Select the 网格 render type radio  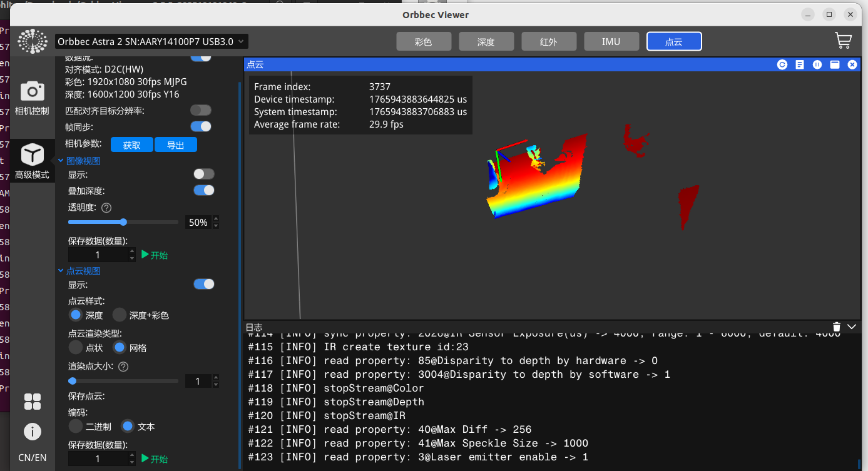(120, 347)
